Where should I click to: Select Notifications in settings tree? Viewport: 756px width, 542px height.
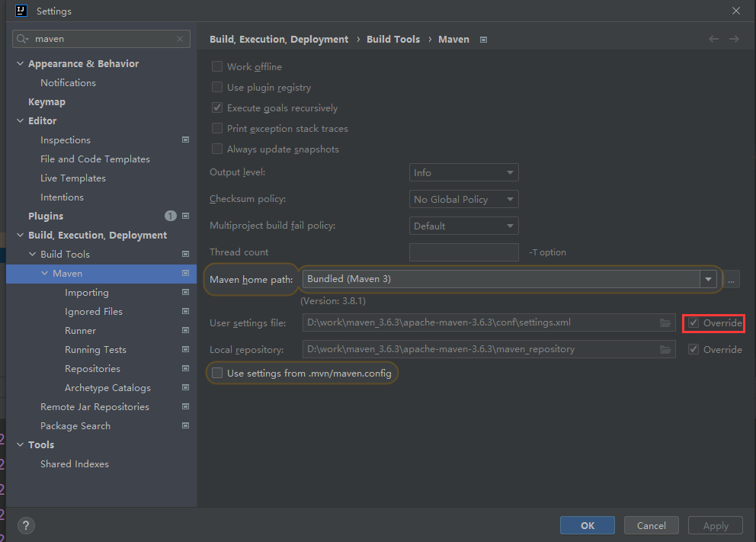pyautogui.click(x=68, y=83)
